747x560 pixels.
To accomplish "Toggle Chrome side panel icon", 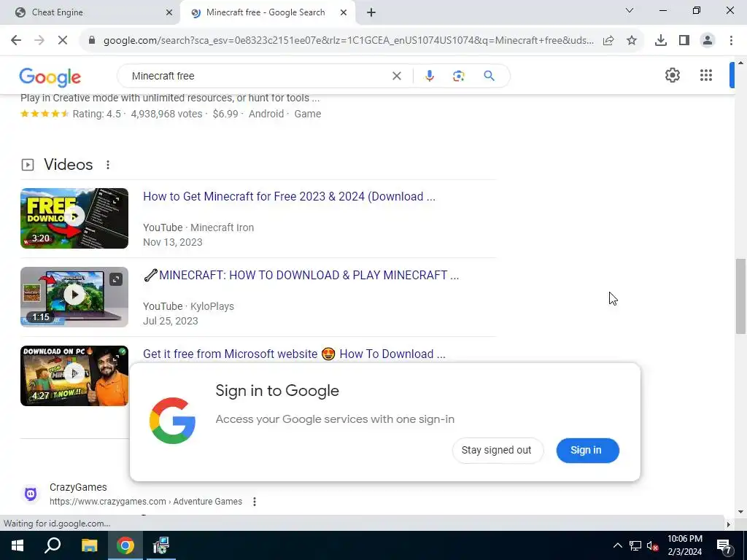I will 684,41.
